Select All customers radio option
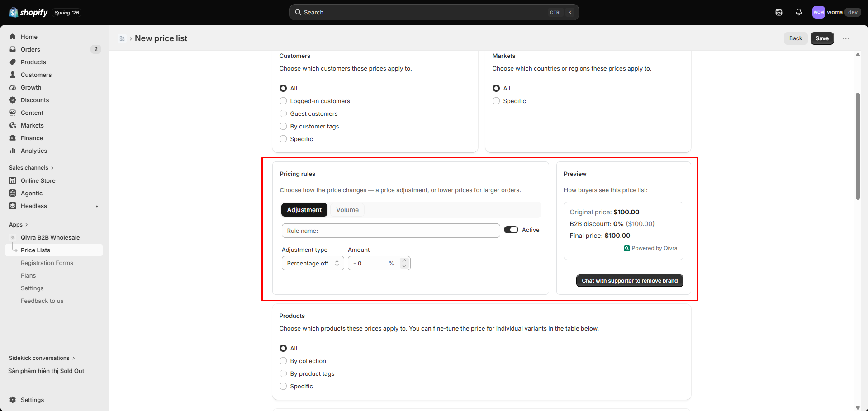Image resolution: width=868 pixels, height=411 pixels. coord(283,88)
